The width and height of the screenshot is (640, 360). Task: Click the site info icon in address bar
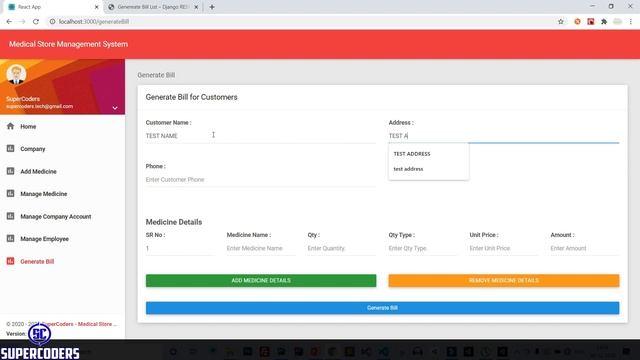(52, 22)
